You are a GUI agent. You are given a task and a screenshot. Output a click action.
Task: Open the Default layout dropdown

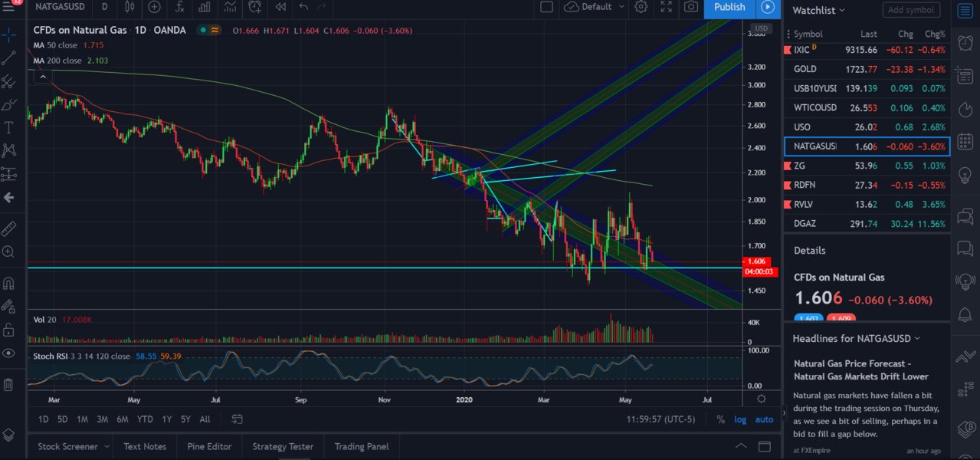pyautogui.click(x=594, y=7)
